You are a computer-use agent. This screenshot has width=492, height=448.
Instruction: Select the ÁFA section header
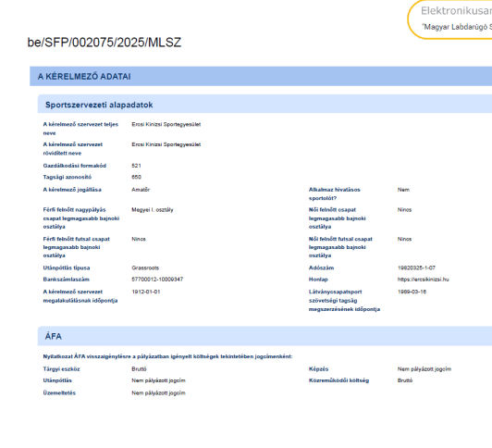(x=264, y=336)
